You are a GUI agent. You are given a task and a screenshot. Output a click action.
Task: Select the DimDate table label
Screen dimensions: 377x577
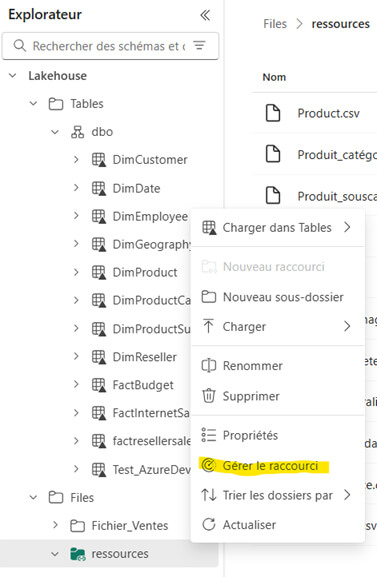(136, 188)
